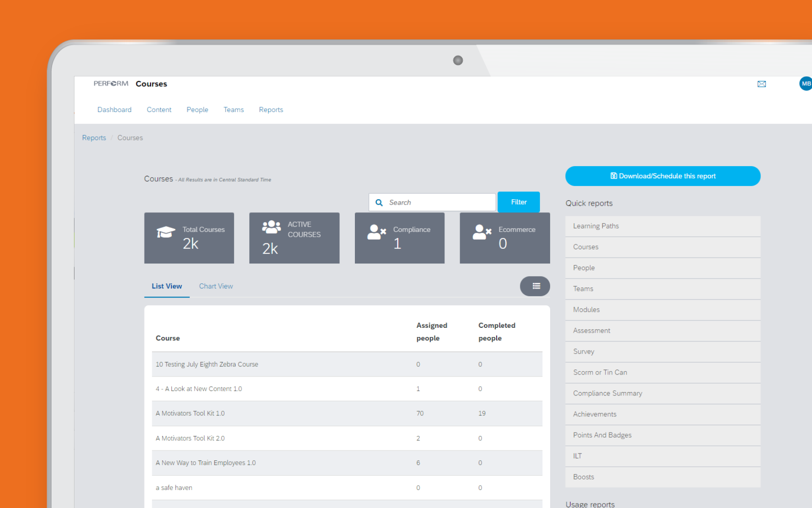The image size is (812, 508).
Task: Click the Filter button
Action: 518,202
